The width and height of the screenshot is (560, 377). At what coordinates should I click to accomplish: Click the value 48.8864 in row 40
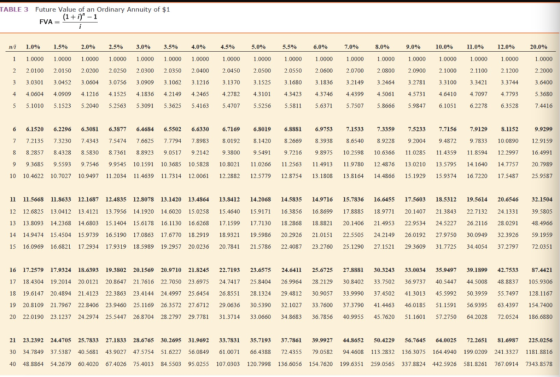33,364
